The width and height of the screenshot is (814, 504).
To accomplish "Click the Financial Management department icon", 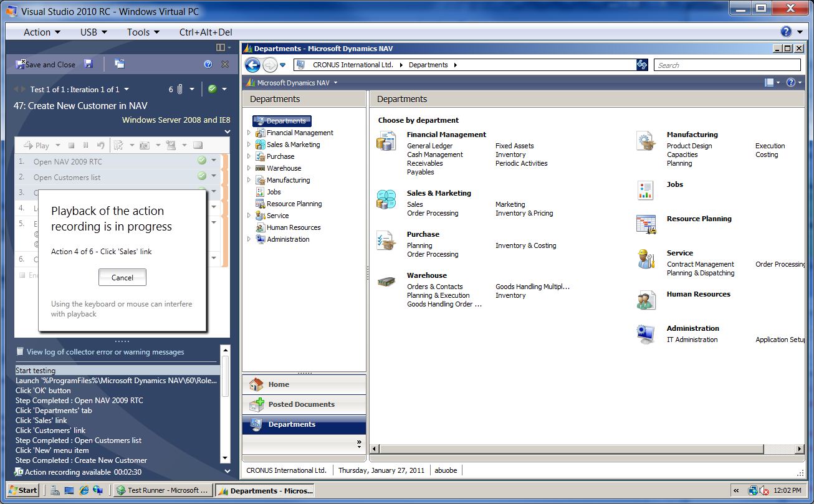I will click(x=386, y=140).
